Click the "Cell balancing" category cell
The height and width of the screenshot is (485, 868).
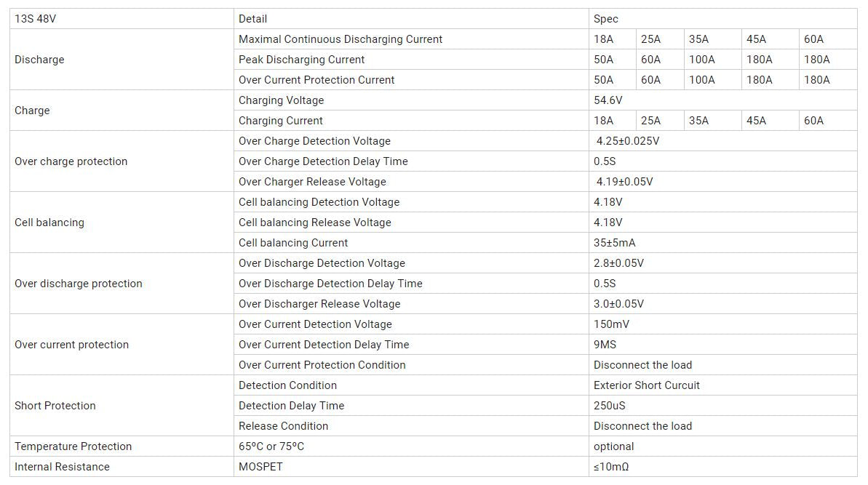(x=49, y=223)
